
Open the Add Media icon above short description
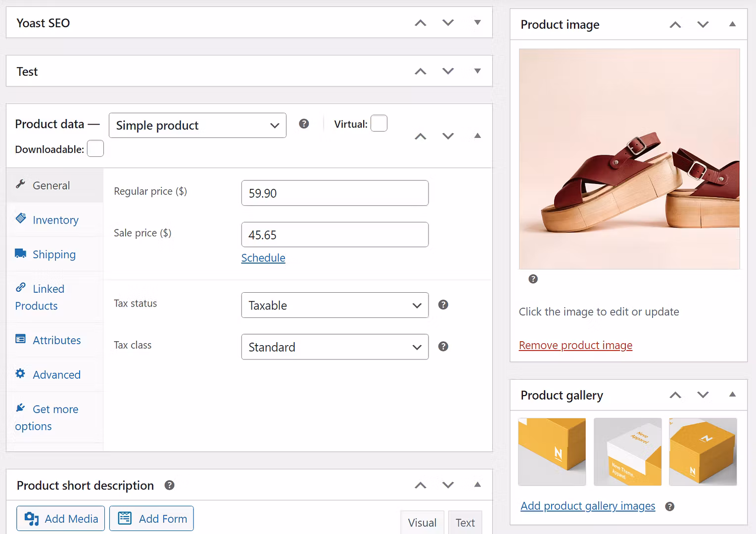[32, 518]
